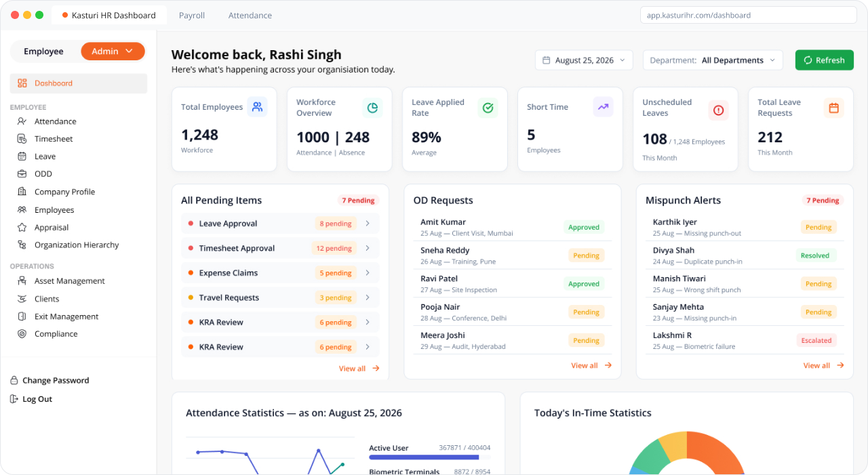This screenshot has width=868, height=475.
Task: Click the Exit Management icon
Action: (22, 316)
